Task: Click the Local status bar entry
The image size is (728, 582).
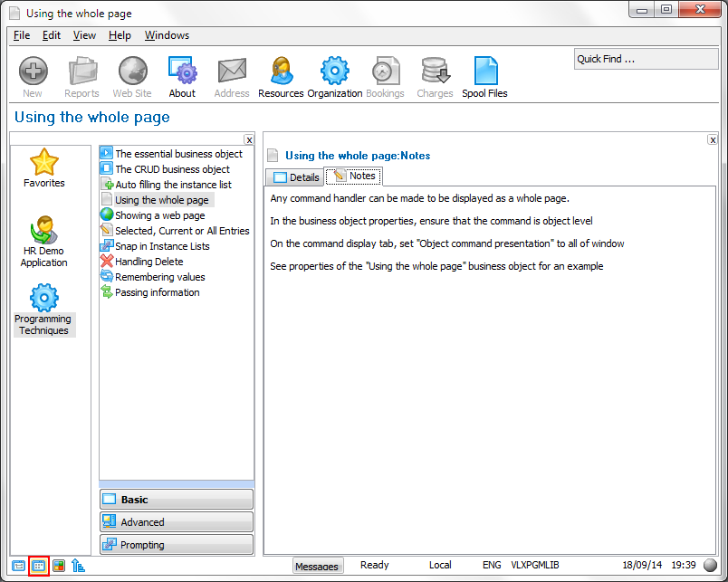Action: tap(440, 565)
